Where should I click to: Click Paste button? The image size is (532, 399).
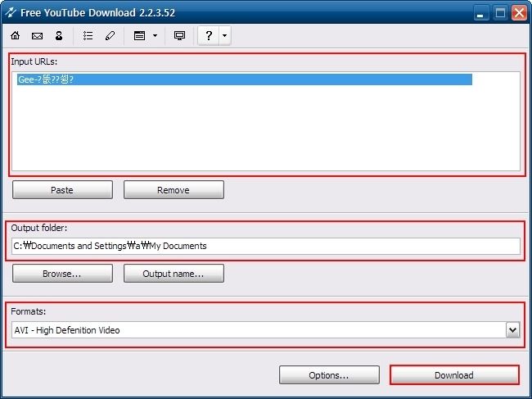[x=62, y=190]
